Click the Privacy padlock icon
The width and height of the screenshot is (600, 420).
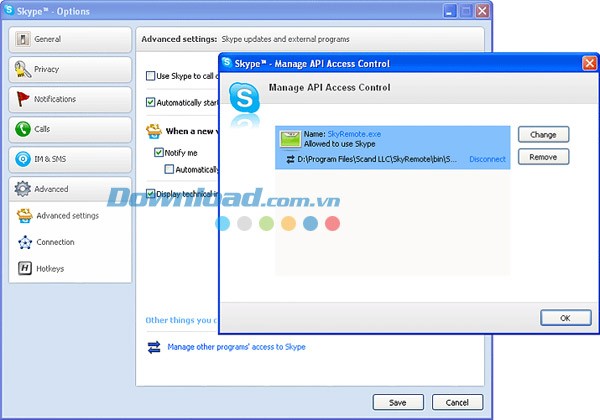[x=23, y=69]
